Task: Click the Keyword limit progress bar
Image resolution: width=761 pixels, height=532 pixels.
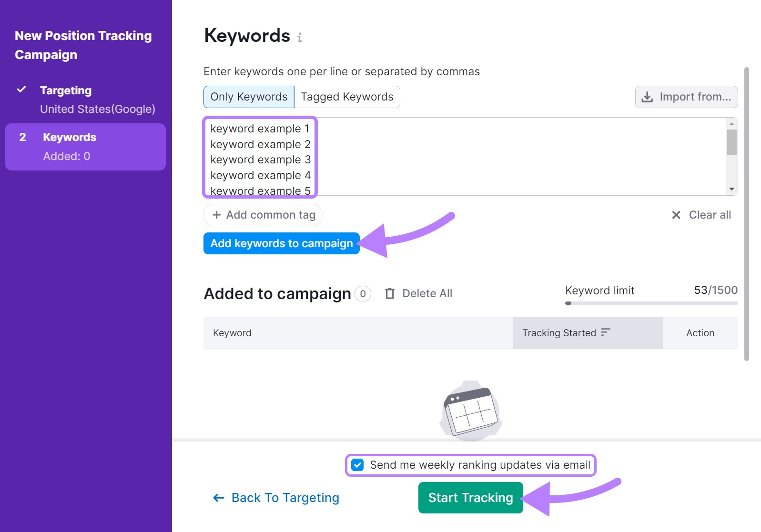Action: 651,303
